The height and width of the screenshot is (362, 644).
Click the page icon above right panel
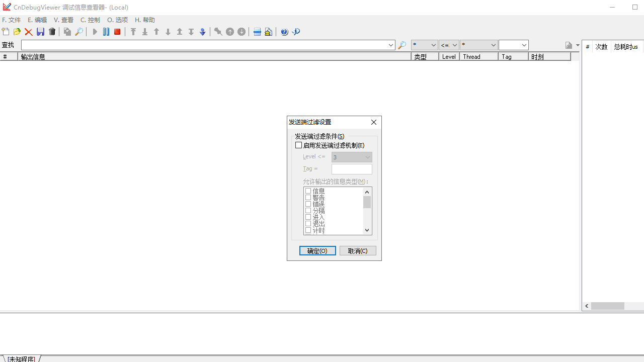point(569,45)
